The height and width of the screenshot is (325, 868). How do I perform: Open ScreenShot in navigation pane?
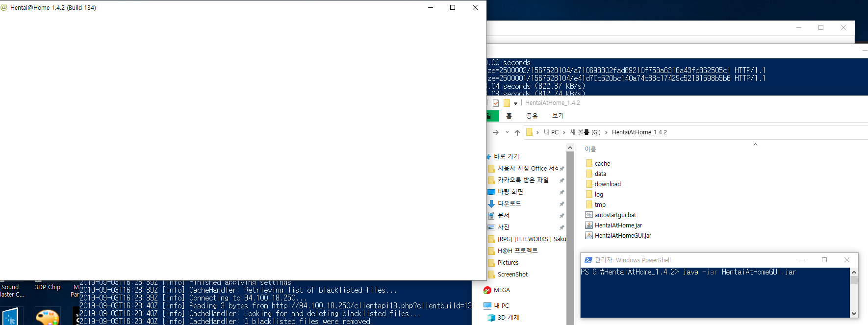pos(509,274)
